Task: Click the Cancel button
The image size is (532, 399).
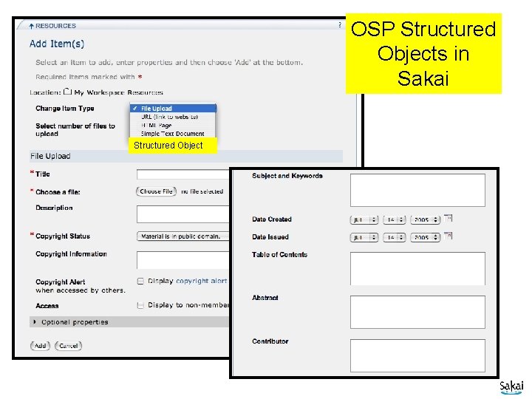Action: 68,346
